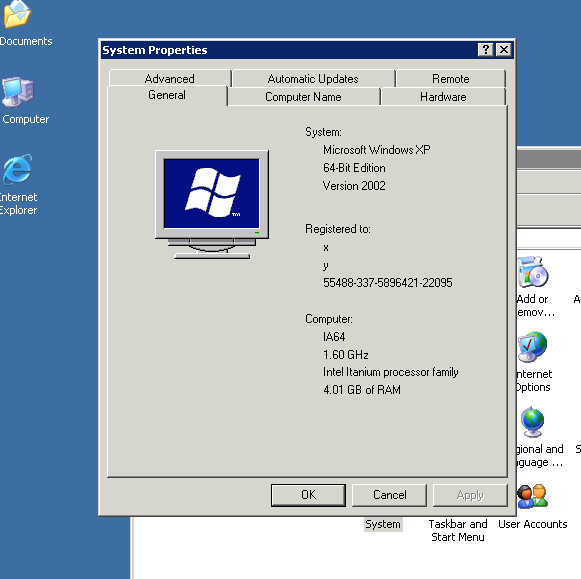Confirm with the OK button
The image size is (581, 579).
(308, 495)
